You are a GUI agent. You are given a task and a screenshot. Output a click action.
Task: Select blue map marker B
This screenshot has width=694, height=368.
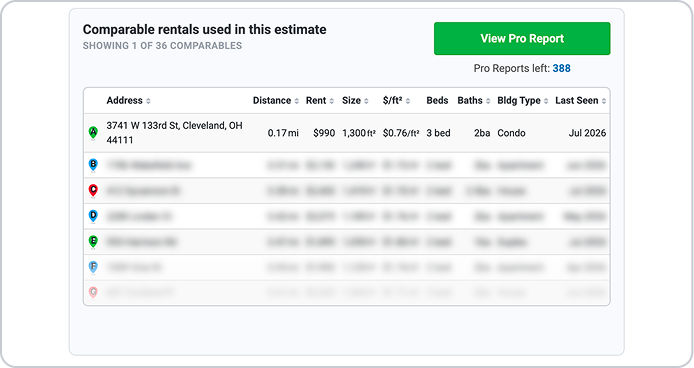pos(93,165)
